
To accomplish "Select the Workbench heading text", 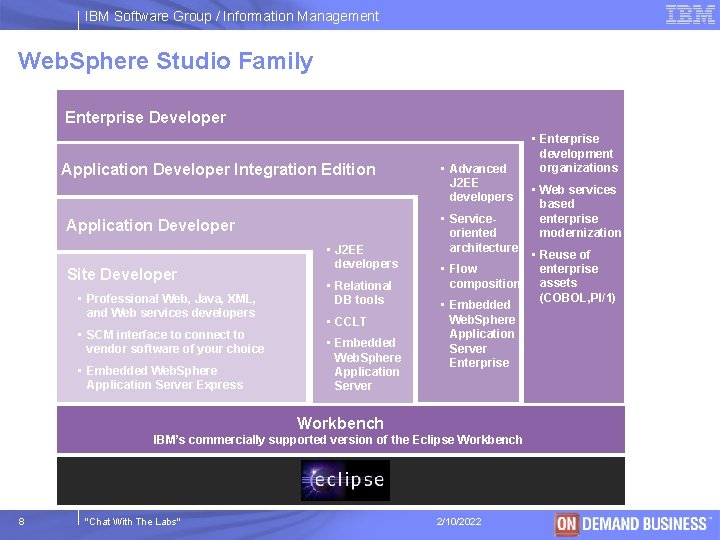I will (340, 423).
